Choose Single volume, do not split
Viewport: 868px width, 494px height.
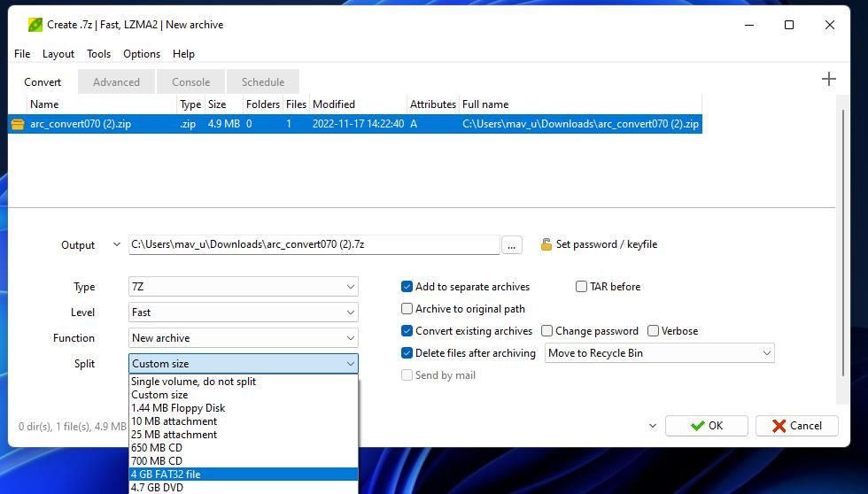click(244, 382)
